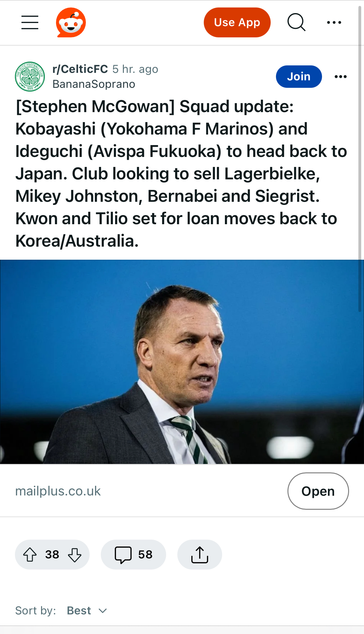Image resolution: width=364 pixels, height=634 pixels.
Task: Click the Reddit Snoo logo
Action: pos(71,22)
